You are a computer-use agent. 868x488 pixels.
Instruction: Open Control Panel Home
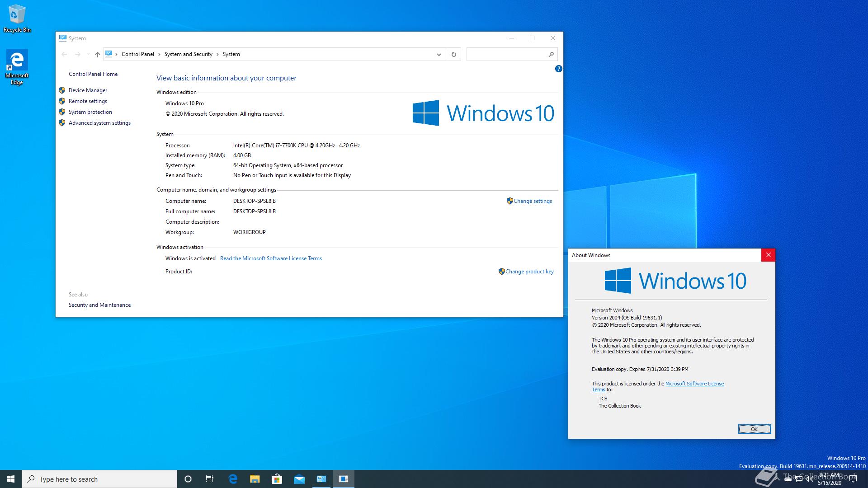click(93, 74)
